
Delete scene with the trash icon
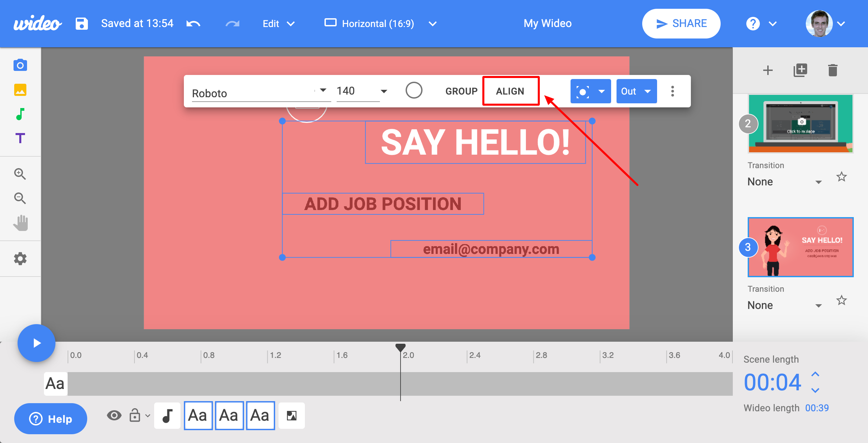click(833, 70)
